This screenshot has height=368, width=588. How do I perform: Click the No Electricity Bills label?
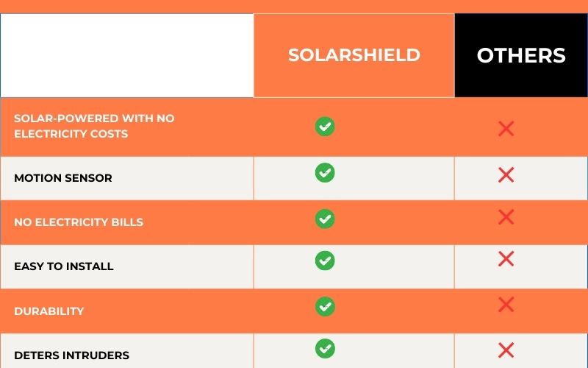[79, 222]
